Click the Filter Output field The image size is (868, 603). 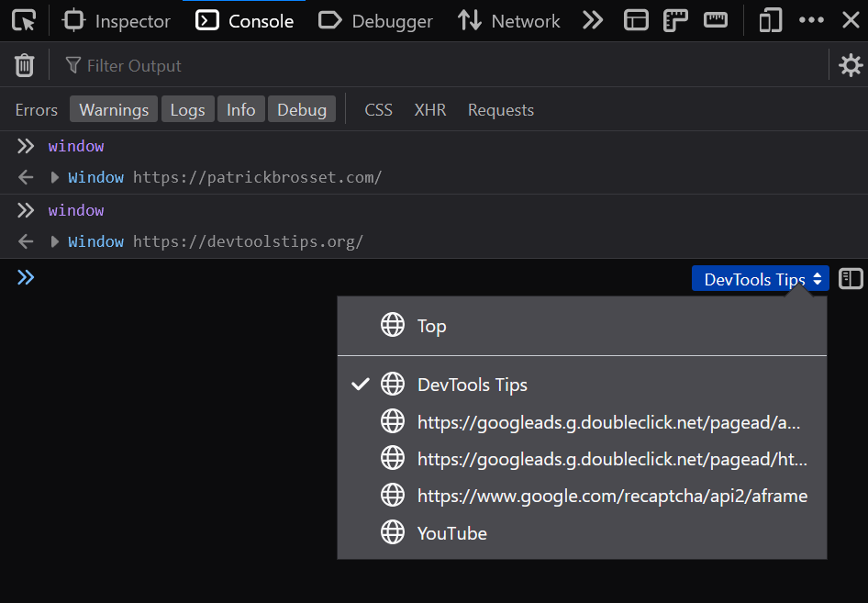(x=135, y=64)
